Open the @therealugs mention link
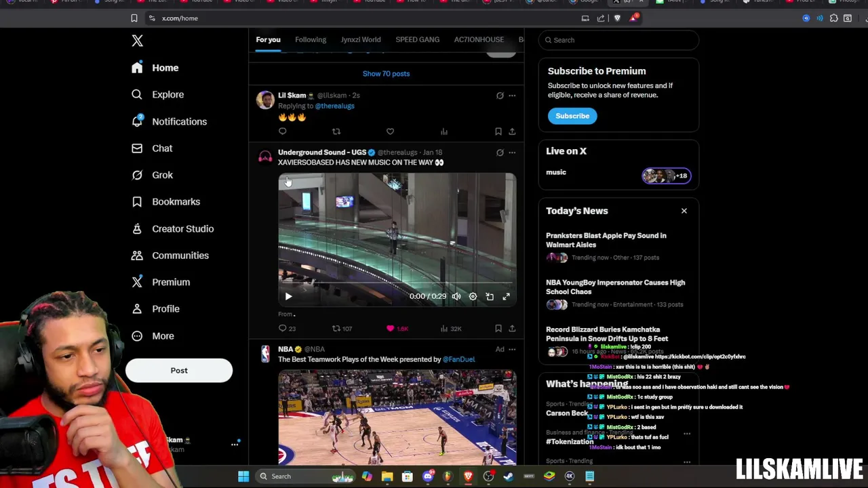Viewport: 868px width, 488px height. click(335, 106)
